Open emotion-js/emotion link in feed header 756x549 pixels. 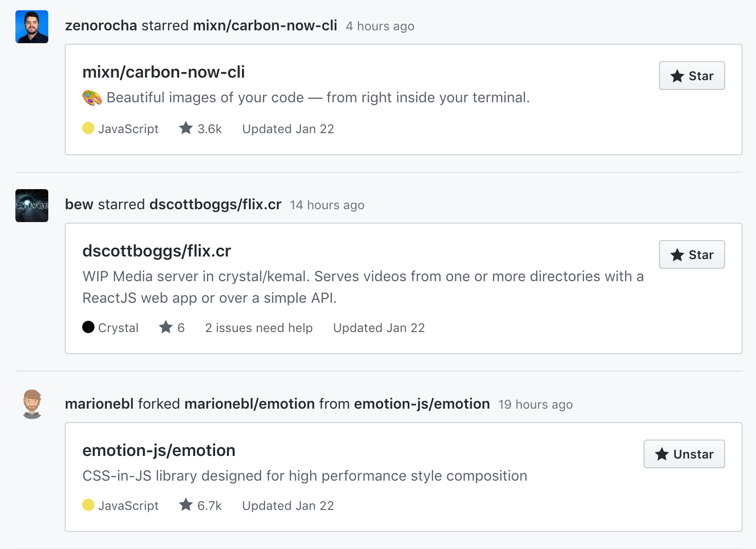point(422,404)
